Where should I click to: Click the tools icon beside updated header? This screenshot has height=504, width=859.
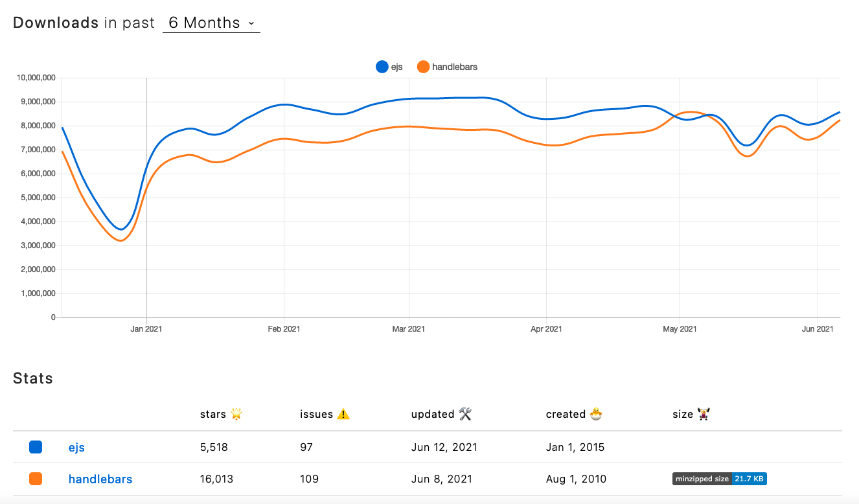pos(464,414)
